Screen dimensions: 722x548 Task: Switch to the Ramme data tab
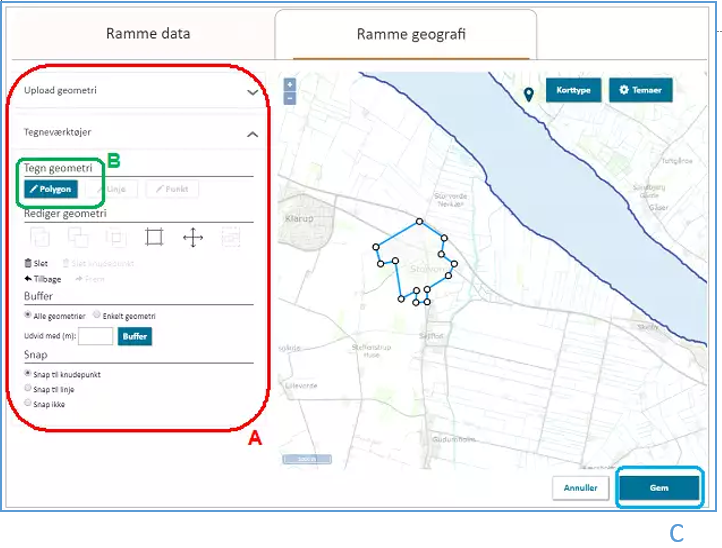(148, 34)
